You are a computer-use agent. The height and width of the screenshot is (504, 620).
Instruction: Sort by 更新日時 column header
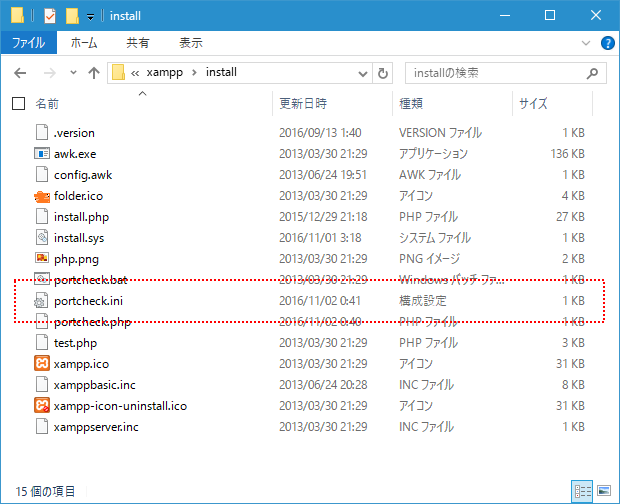tap(303, 104)
